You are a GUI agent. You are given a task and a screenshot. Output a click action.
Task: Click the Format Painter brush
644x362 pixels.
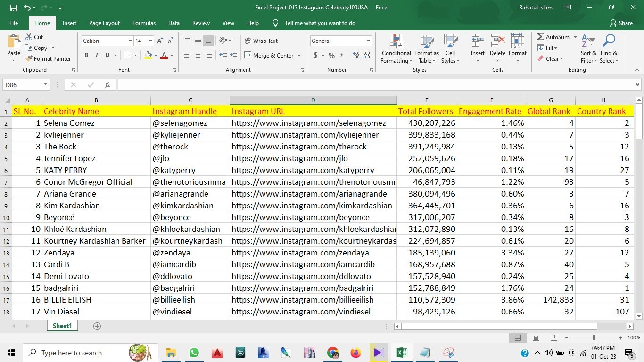coord(48,59)
